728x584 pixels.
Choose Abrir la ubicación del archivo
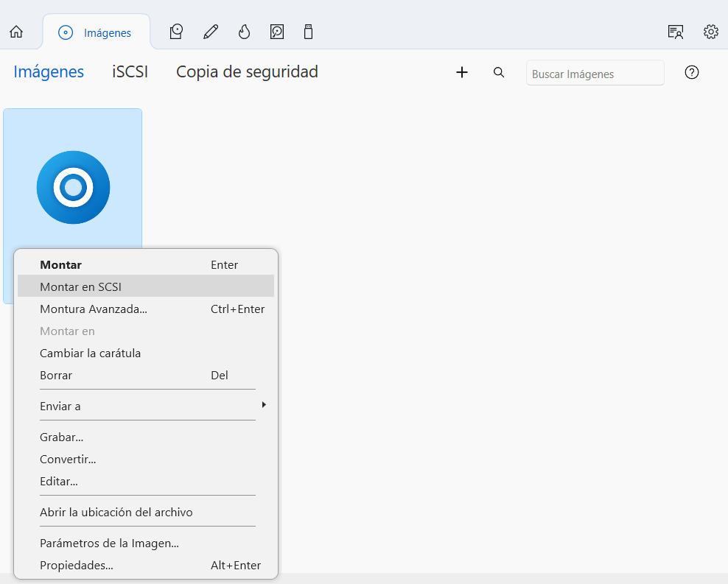click(x=146, y=512)
